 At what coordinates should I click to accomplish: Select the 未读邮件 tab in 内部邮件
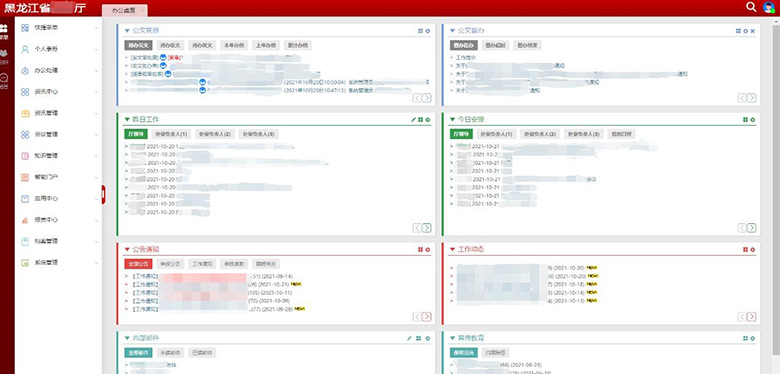[170, 353]
